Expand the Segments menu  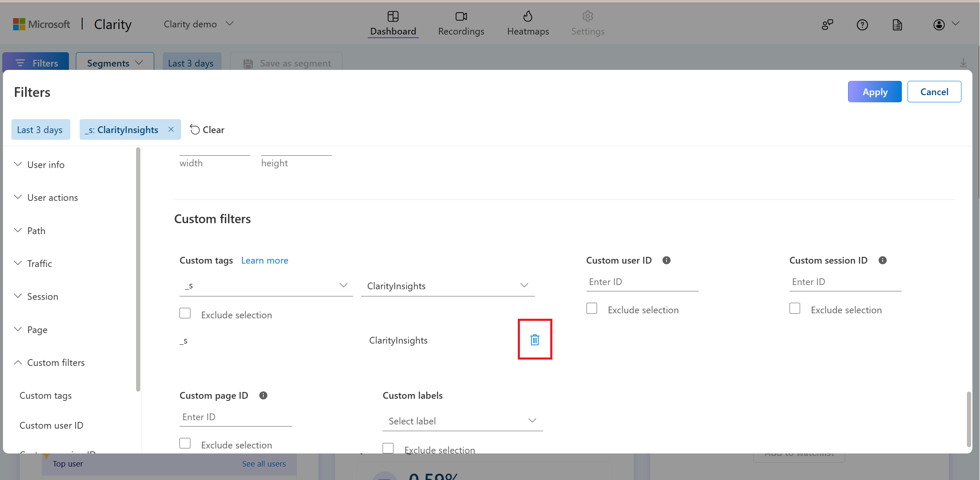114,62
